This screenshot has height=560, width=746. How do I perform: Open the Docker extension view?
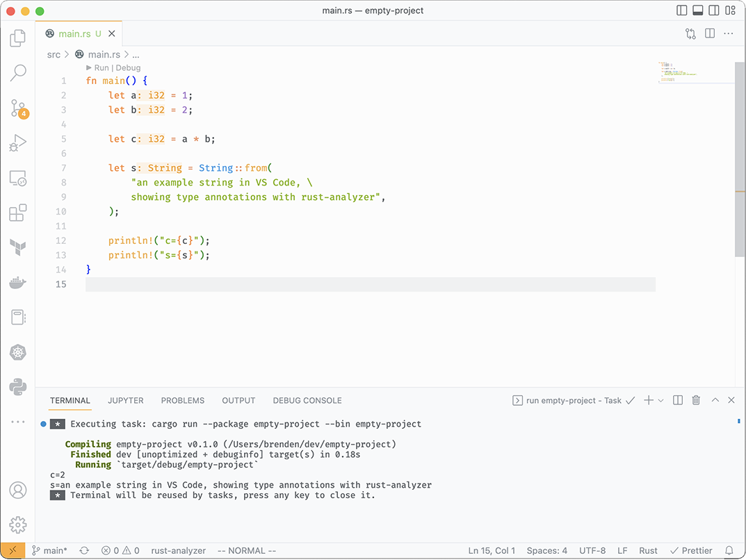[17, 282]
